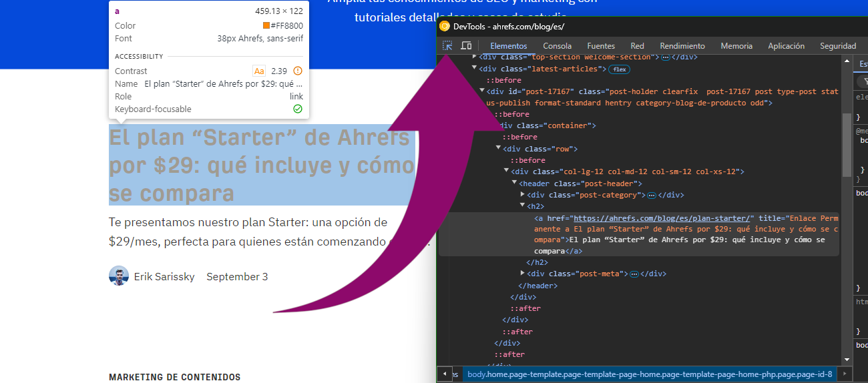Click the breadcrumb right scroll arrow
Image resolution: width=868 pixels, height=383 pixels.
[845, 374]
